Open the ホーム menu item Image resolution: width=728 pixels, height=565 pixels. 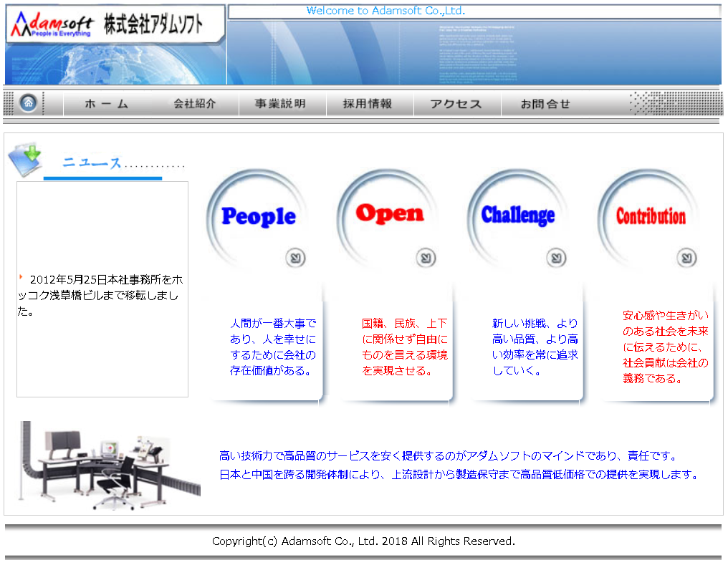[107, 104]
